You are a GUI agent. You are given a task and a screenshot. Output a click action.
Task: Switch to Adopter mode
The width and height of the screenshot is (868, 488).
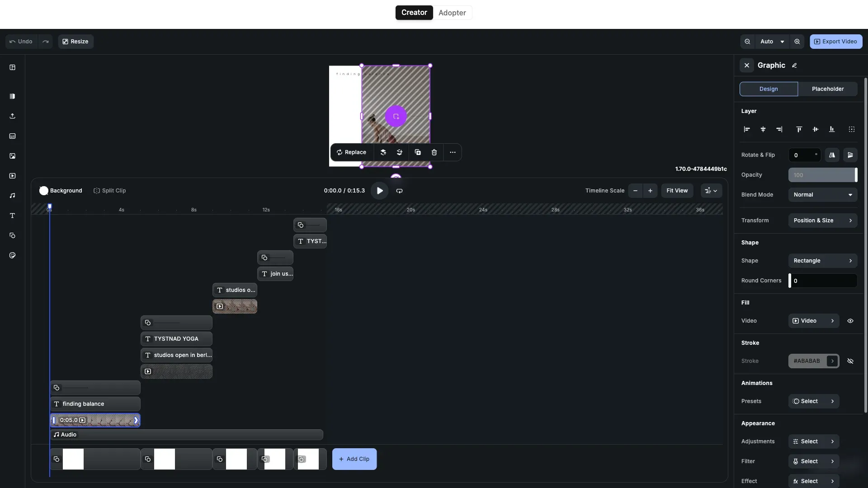[453, 13]
